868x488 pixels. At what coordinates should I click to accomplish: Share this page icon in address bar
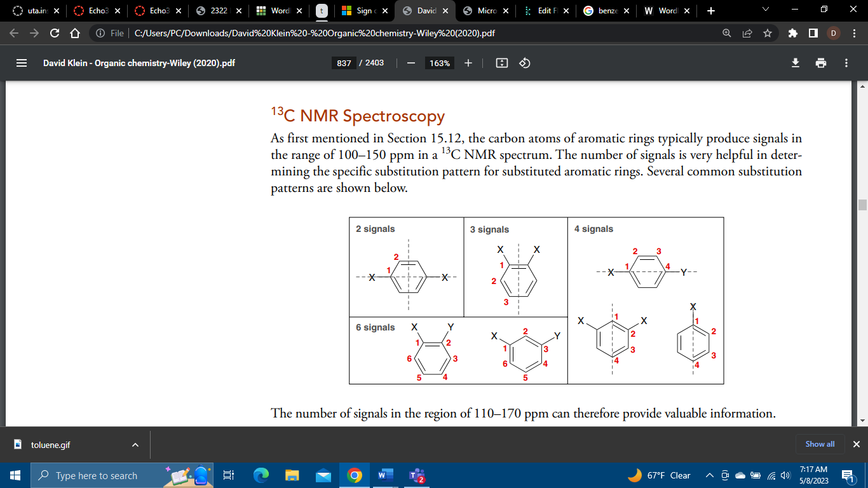747,33
